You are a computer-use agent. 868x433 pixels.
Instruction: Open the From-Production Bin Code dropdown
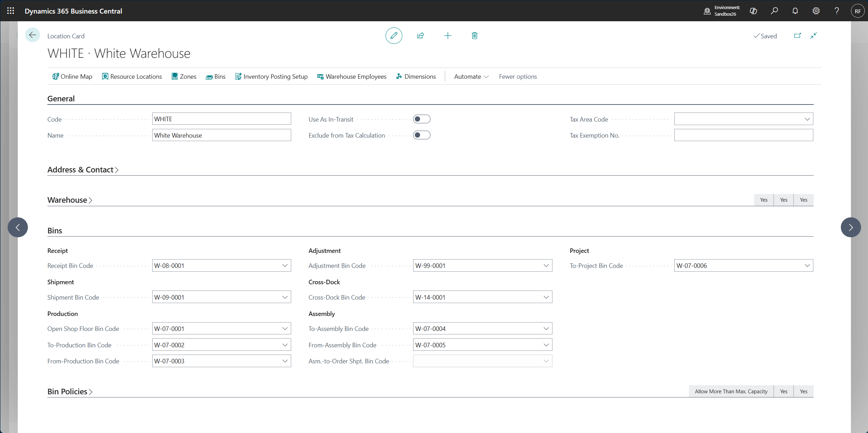pyautogui.click(x=285, y=361)
